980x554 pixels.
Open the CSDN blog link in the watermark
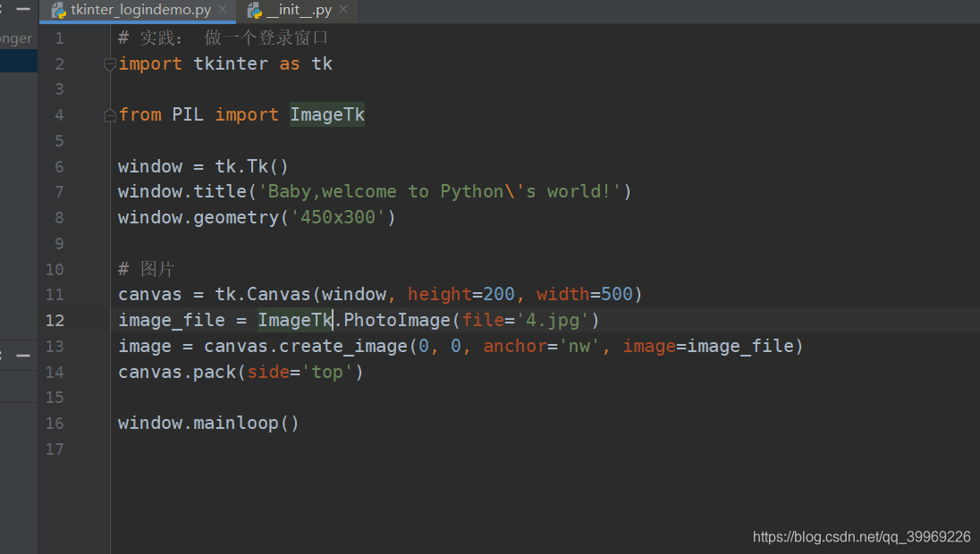coord(862,536)
